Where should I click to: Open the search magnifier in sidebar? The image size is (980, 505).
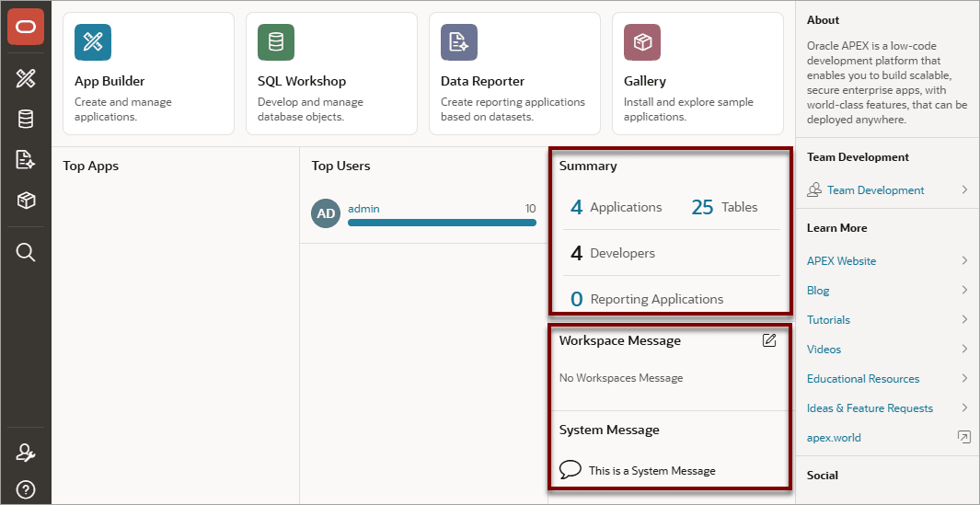[26, 252]
